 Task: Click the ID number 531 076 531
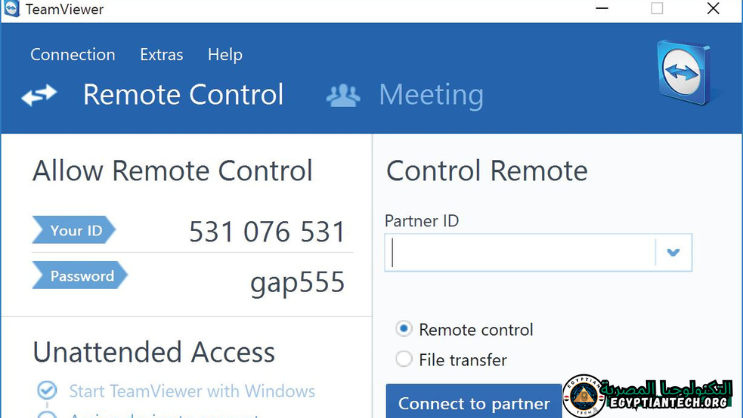click(267, 232)
